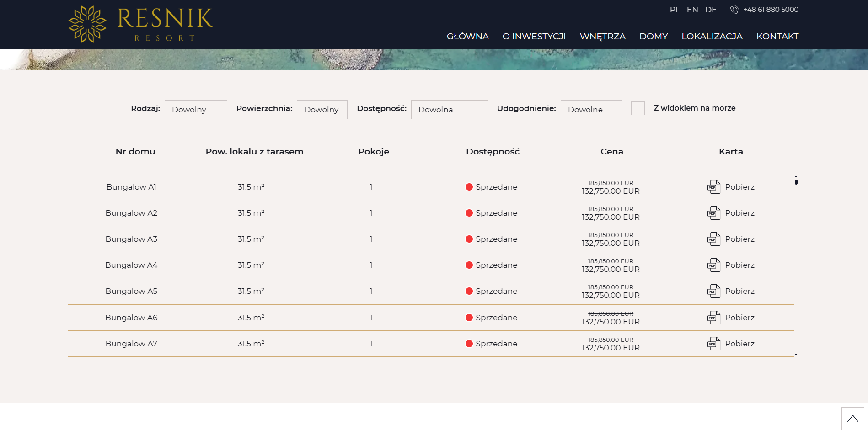Viewport: 868px width, 435px height.
Task: Click the Nr domu column header
Action: [x=135, y=152]
